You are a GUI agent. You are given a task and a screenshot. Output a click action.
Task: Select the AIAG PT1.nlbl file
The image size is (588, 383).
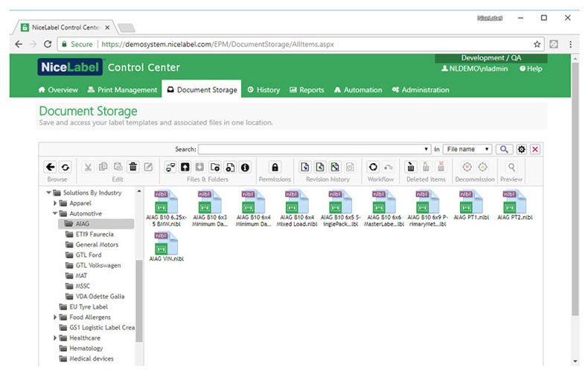click(x=471, y=205)
